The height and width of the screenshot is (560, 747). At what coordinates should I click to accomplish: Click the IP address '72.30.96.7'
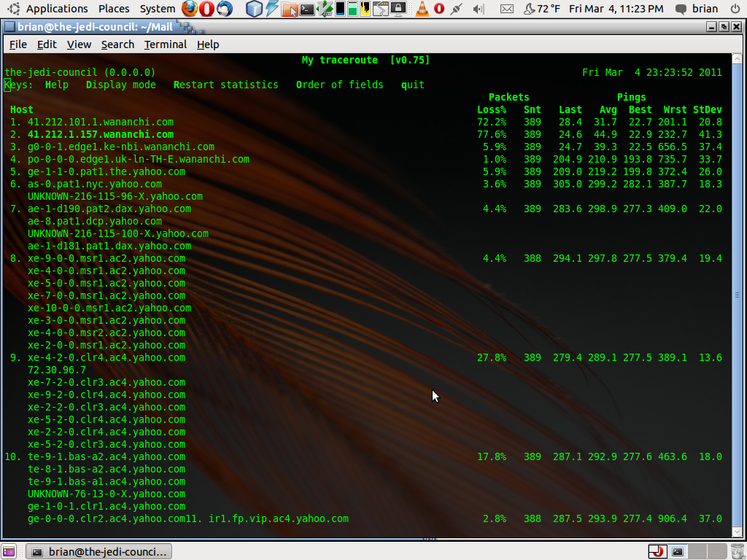[x=57, y=370]
